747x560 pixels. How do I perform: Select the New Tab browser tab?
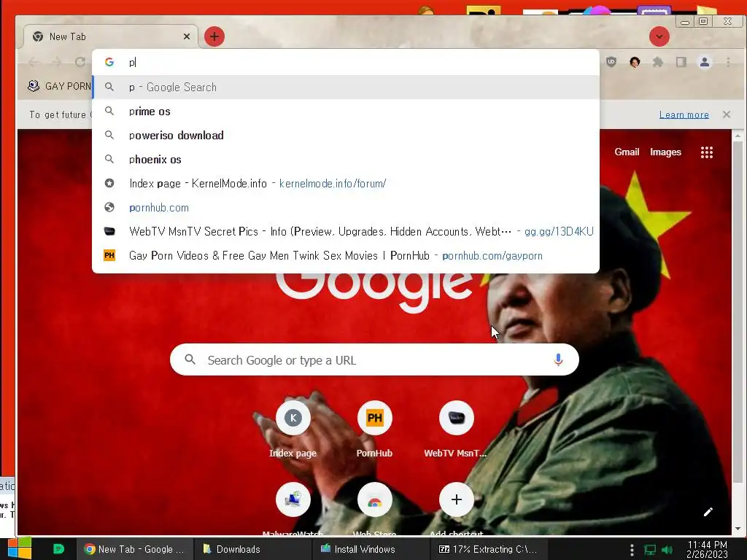(109, 36)
